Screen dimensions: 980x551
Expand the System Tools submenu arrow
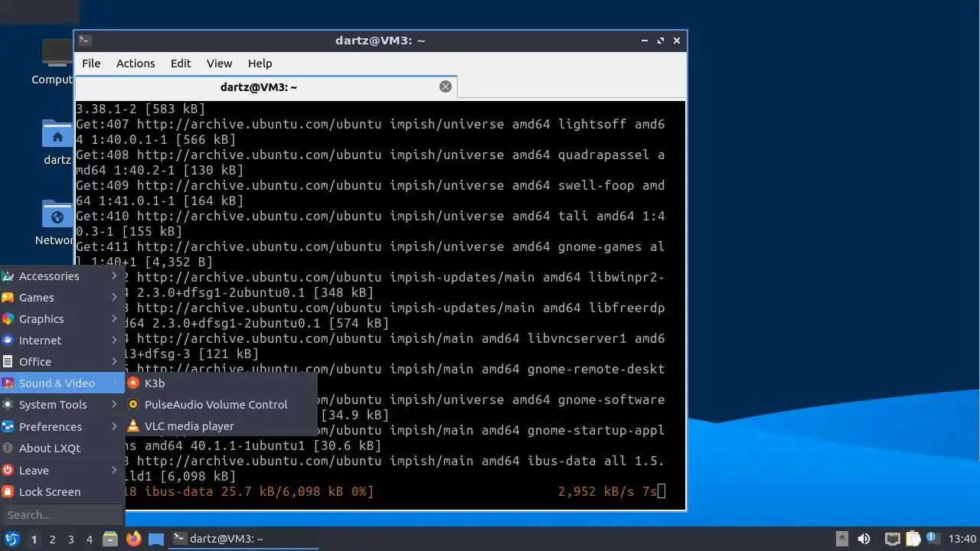[114, 404]
